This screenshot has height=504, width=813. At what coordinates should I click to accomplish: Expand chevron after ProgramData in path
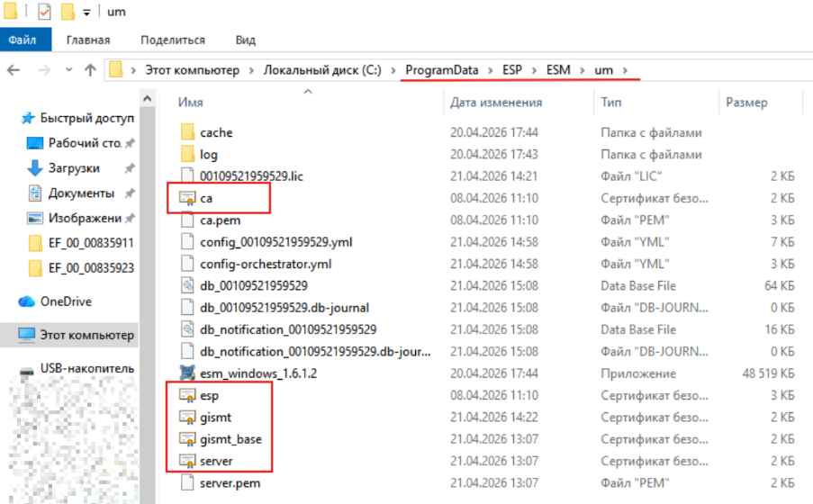pos(490,70)
